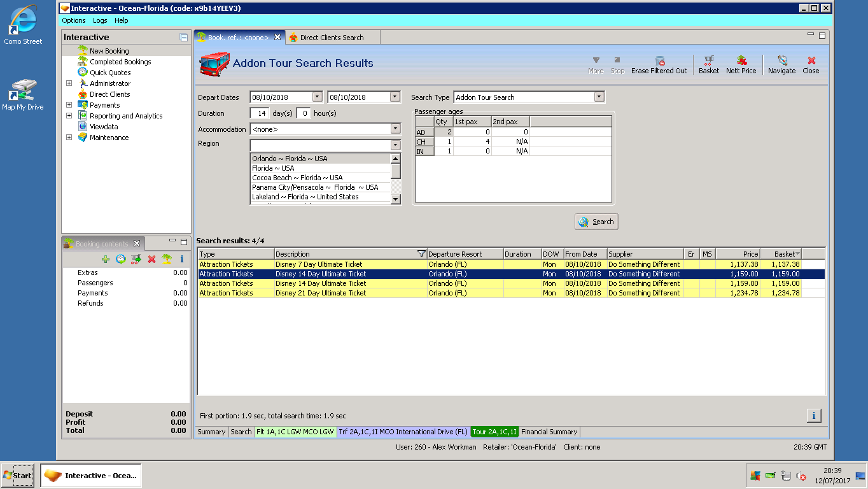This screenshot has width=868, height=489.
Task: Click the cart with green arrow icon
Action: (x=136, y=259)
